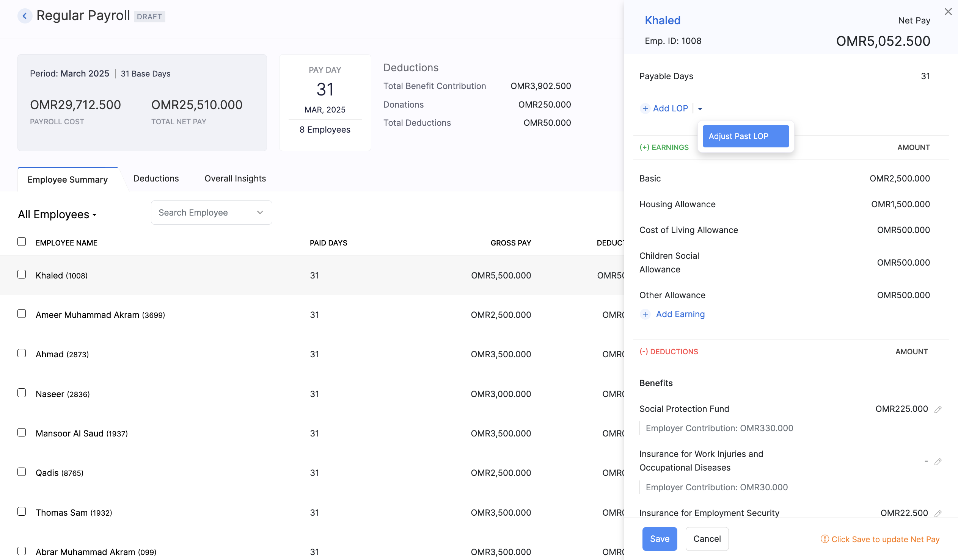Select the checkbox for Khaled
Image resolution: width=958 pixels, height=560 pixels.
(x=22, y=274)
